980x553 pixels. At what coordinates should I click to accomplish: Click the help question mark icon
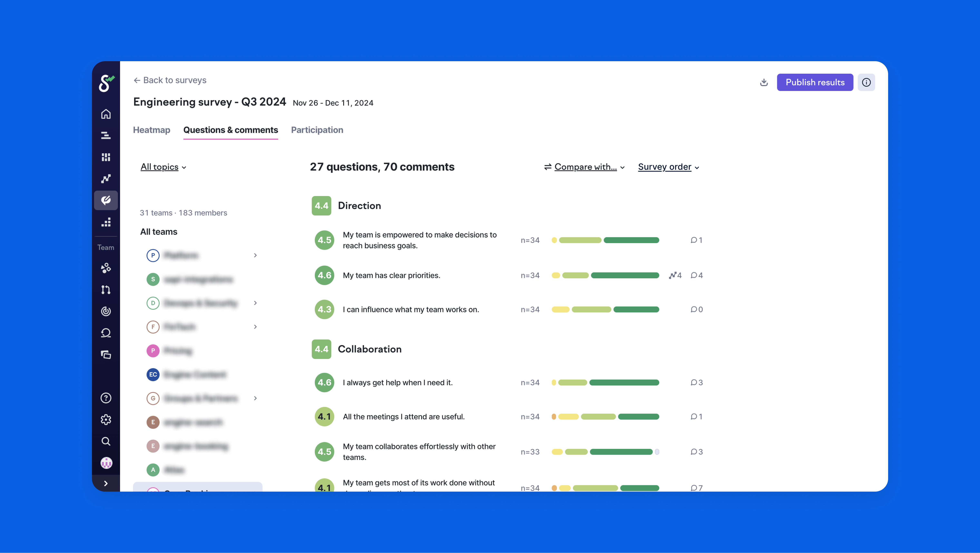coord(106,398)
